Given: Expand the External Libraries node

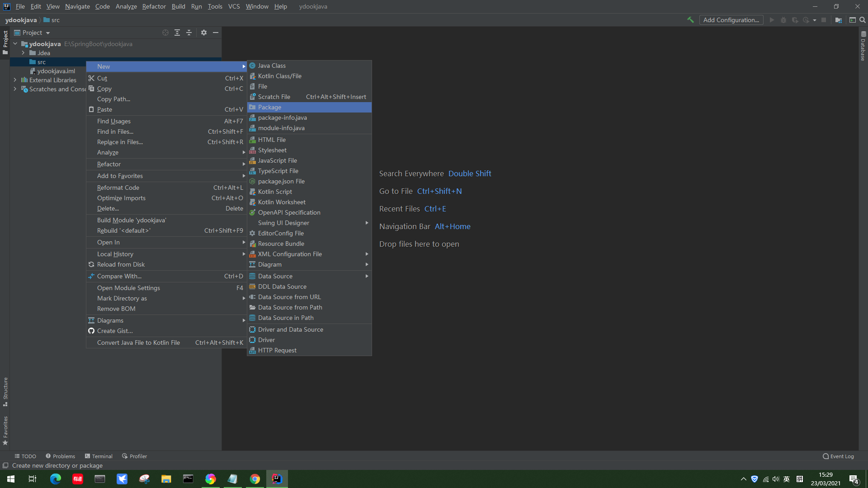Looking at the screenshot, I should 15,80.
